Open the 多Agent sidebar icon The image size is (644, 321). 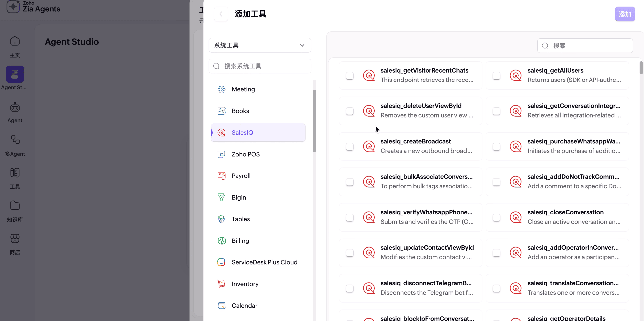15,140
